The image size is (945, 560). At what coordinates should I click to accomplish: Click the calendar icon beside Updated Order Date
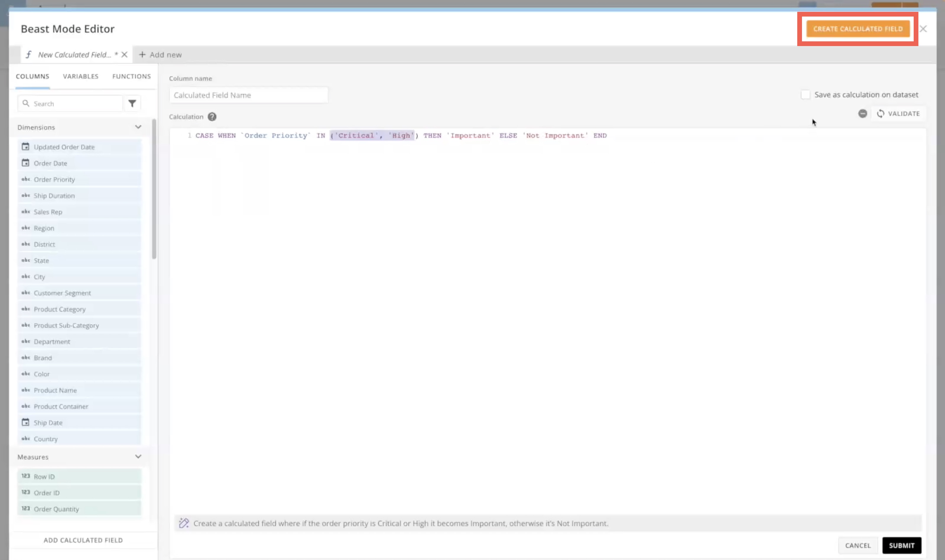coord(25,146)
